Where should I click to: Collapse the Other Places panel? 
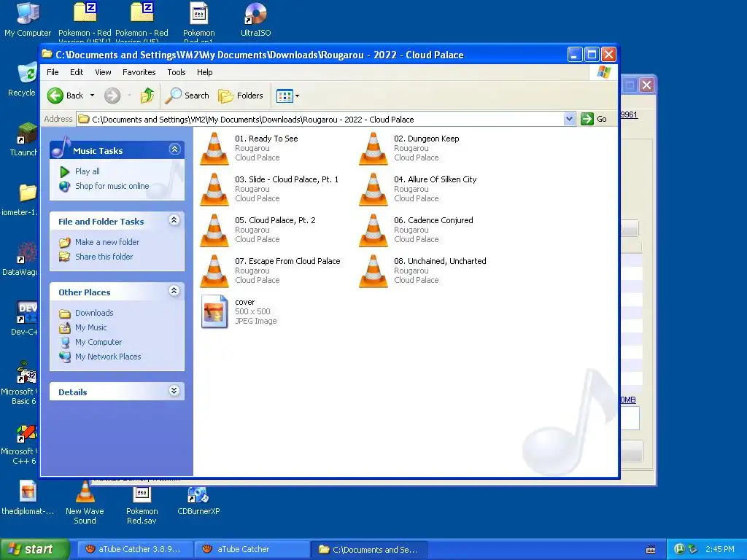point(174,291)
